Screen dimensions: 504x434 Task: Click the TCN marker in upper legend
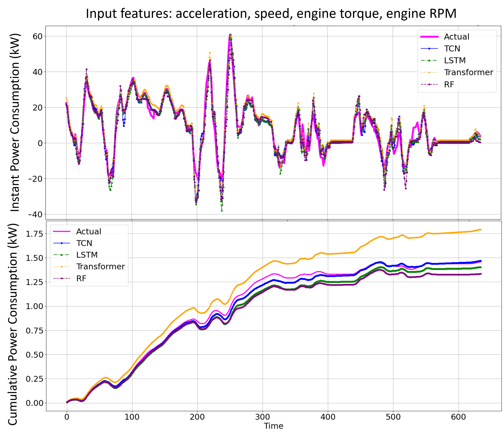[x=429, y=49]
